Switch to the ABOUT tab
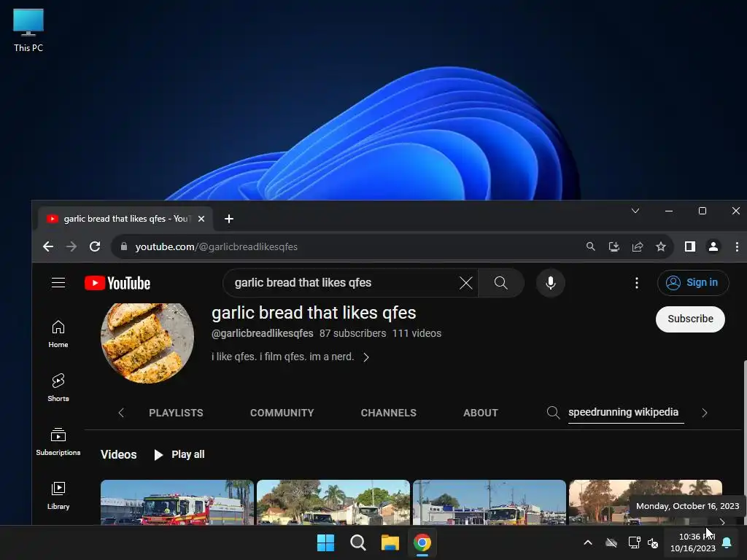Image resolution: width=747 pixels, height=560 pixels. [480, 413]
